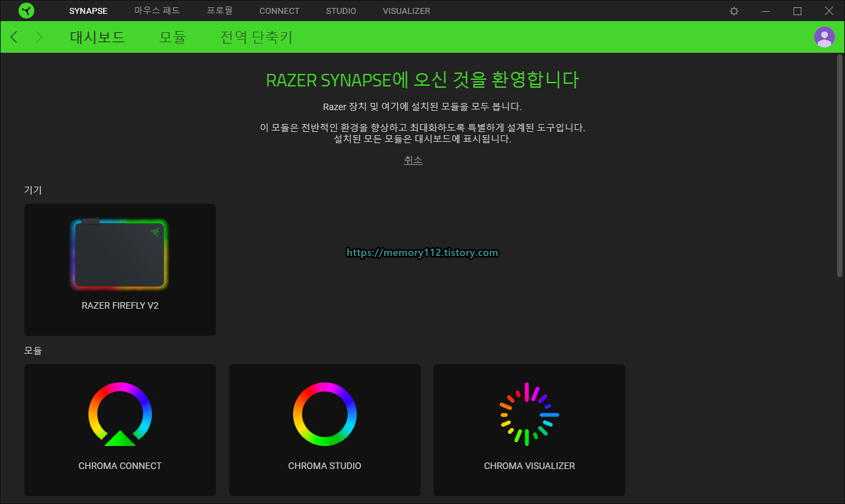
Task: Go forward with the right arrow
Action: click(39, 37)
